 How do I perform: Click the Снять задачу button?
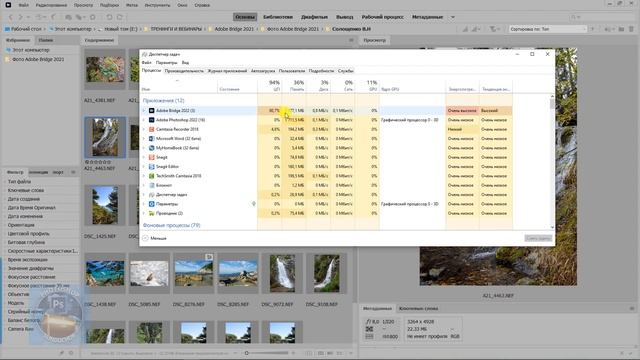pos(538,238)
